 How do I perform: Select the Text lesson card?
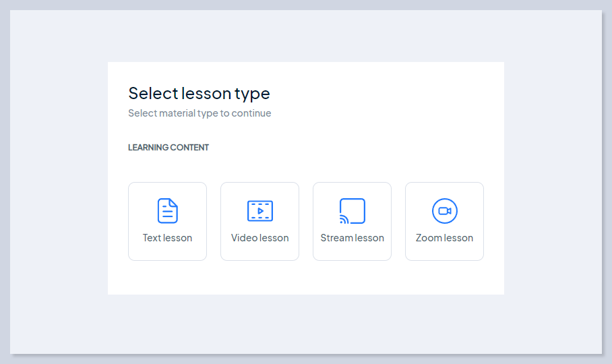pos(167,221)
